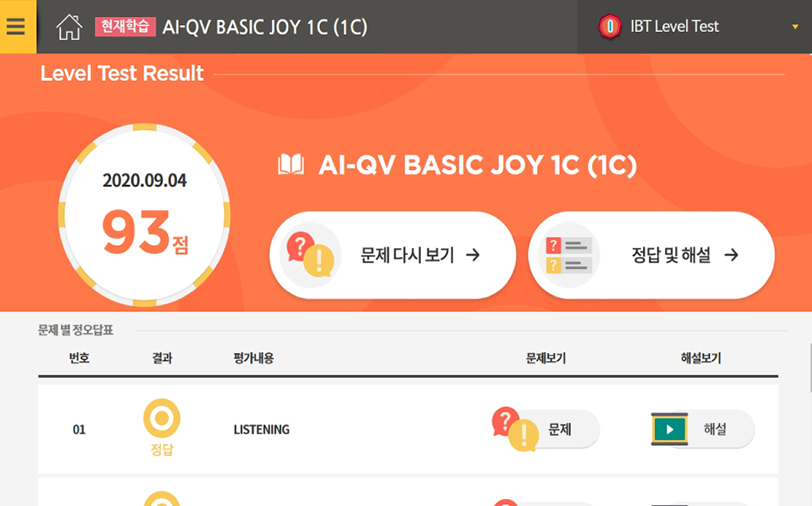Open 문제 다시 보기 button
Image resolution: width=812 pixels, height=506 pixels.
click(x=393, y=255)
